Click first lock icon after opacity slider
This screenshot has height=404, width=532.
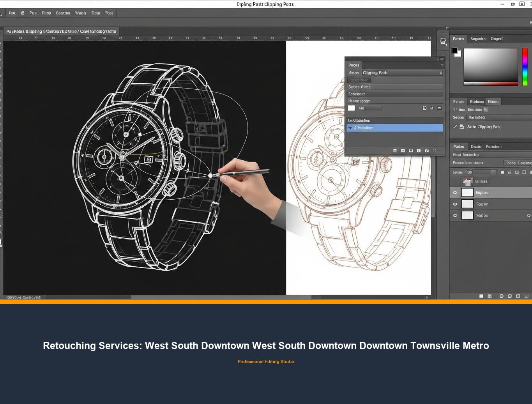[502, 172]
